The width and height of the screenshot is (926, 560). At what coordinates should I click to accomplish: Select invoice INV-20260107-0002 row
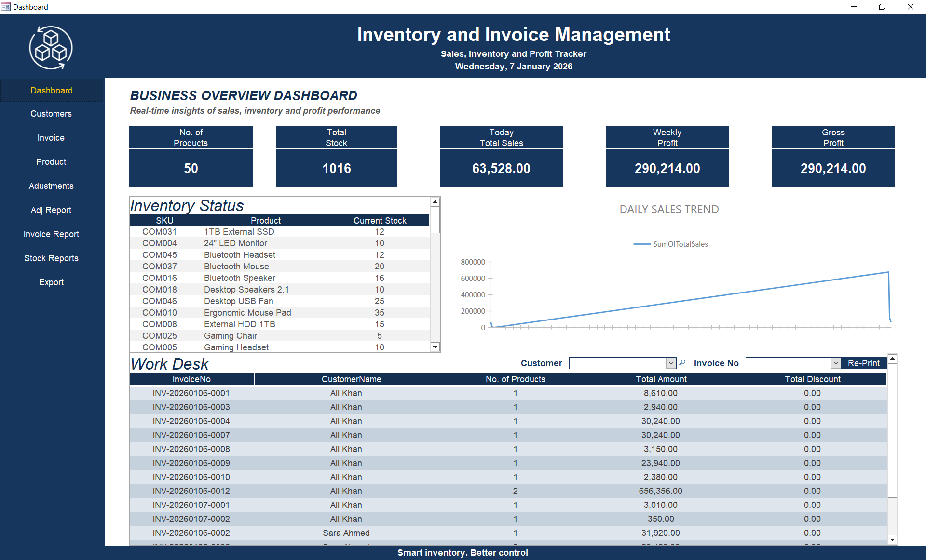coord(508,519)
